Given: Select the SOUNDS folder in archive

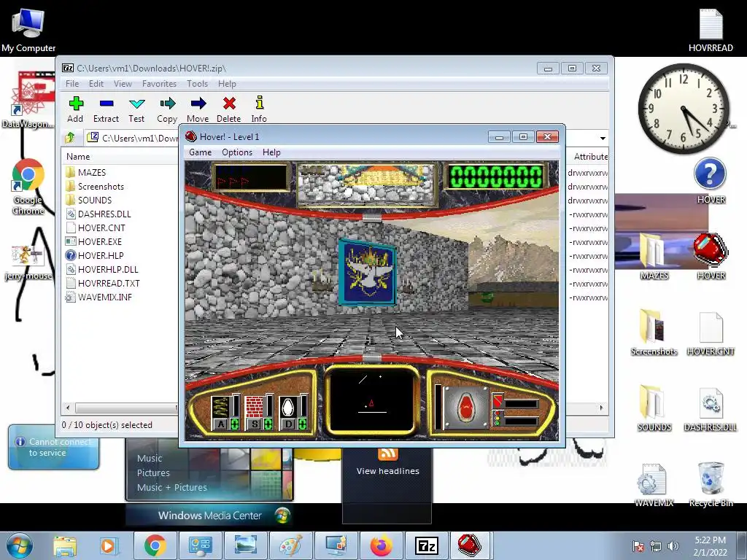Looking at the screenshot, I should (88, 200).
